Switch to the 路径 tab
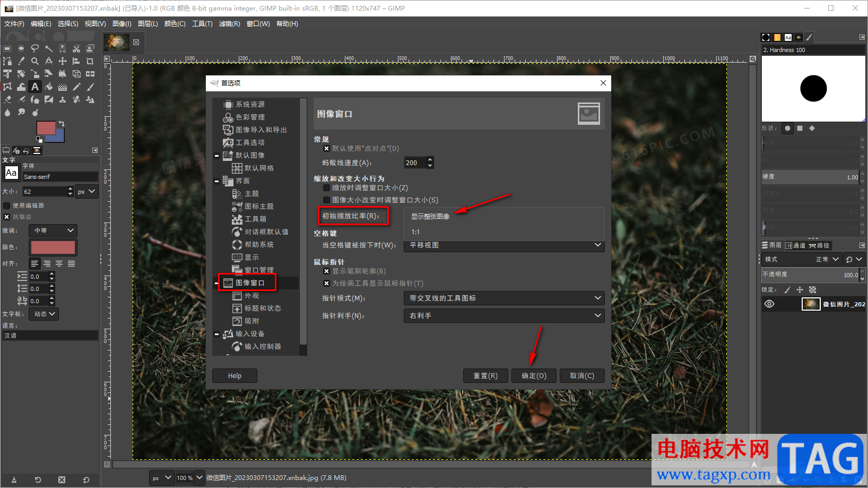Viewport: 868px width, 488px height. [x=819, y=245]
